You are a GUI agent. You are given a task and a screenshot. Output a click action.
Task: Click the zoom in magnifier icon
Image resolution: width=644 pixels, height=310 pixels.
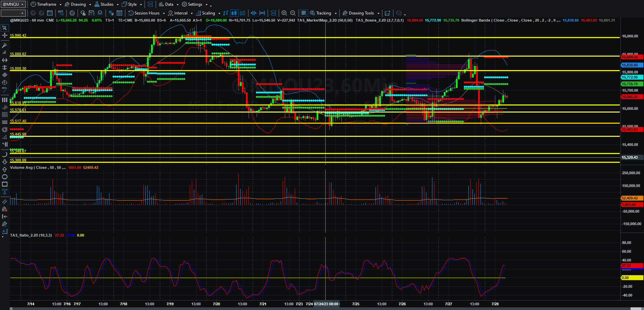[x=284, y=13]
